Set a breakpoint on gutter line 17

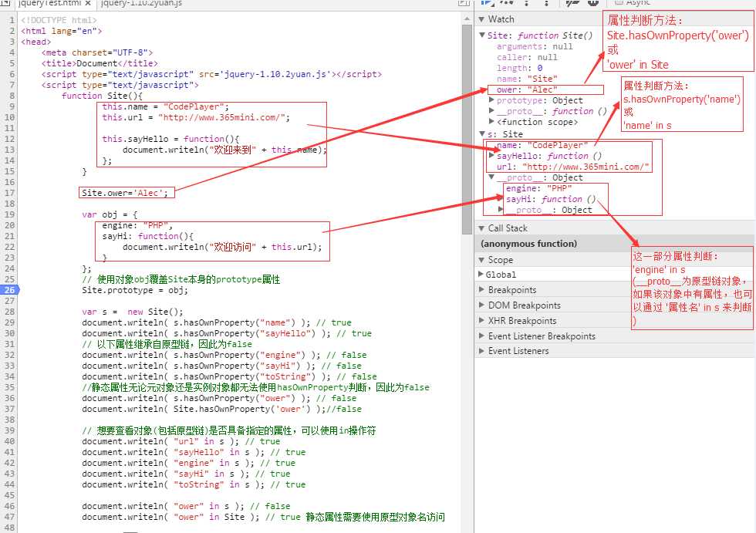pos(9,193)
